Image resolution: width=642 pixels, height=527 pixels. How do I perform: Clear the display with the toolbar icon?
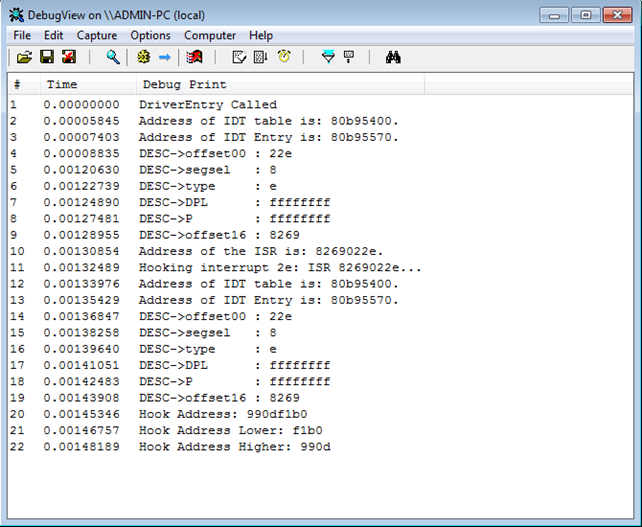tap(195, 57)
